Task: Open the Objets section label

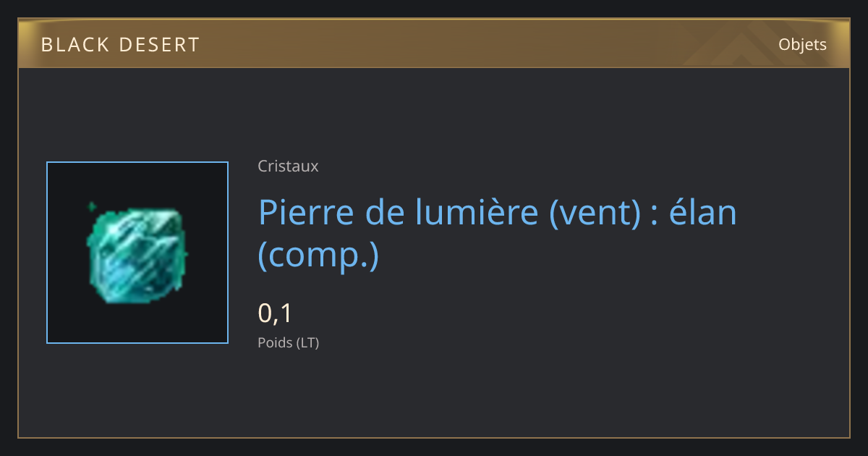Action: pyautogui.click(x=802, y=44)
